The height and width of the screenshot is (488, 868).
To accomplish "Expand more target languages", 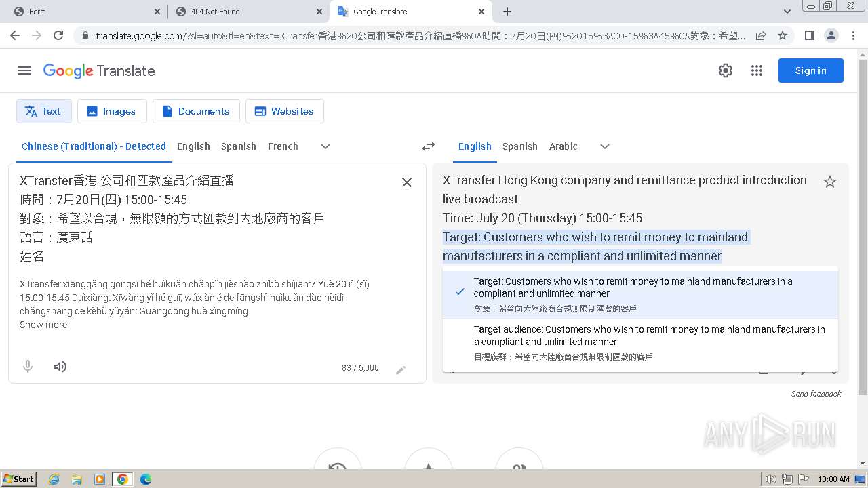I will pyautogui.click(x=605, y=146).
